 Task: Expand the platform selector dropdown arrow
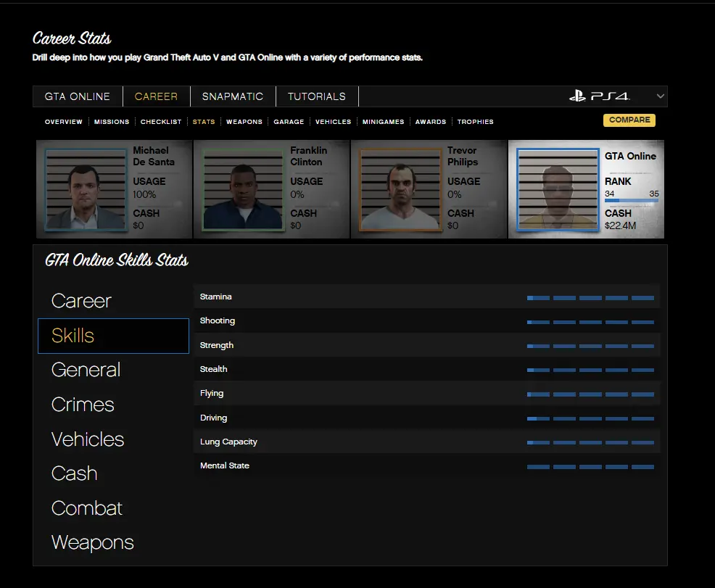pyautogui.click(x=660, y=96)
